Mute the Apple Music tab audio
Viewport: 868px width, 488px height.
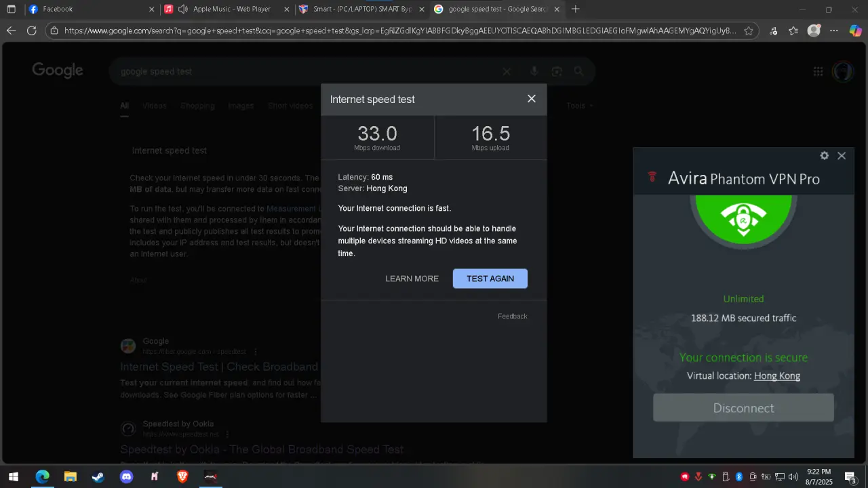182,9
